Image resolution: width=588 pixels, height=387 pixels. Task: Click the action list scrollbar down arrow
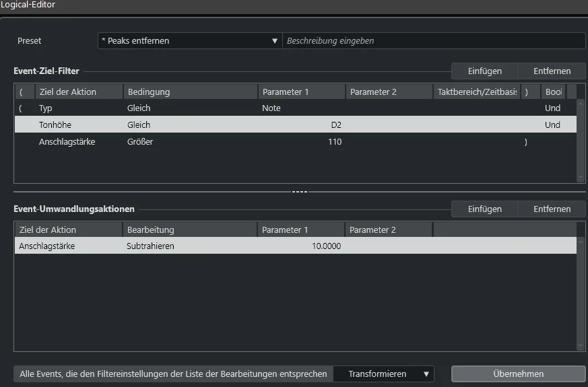(581, 345)
